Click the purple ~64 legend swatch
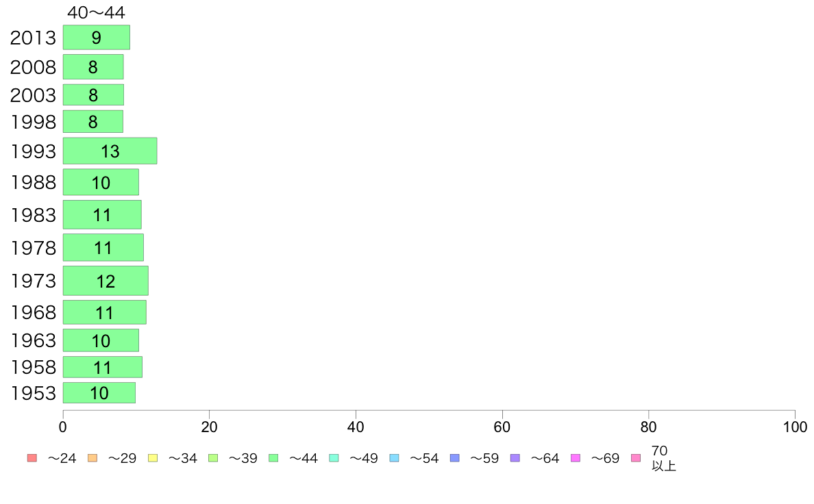Image resolution: width=814 pixels, height=504 pixels. click(515, 458)
